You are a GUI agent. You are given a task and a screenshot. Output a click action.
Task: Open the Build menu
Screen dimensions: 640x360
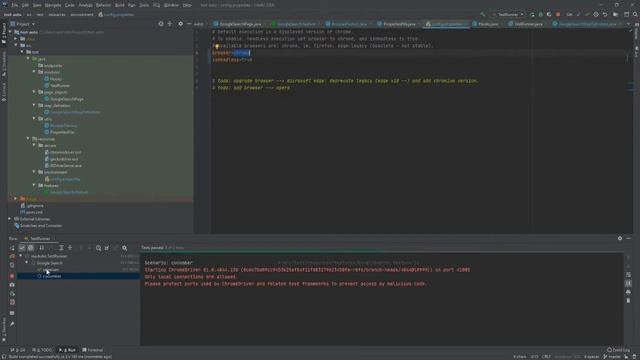120,5
